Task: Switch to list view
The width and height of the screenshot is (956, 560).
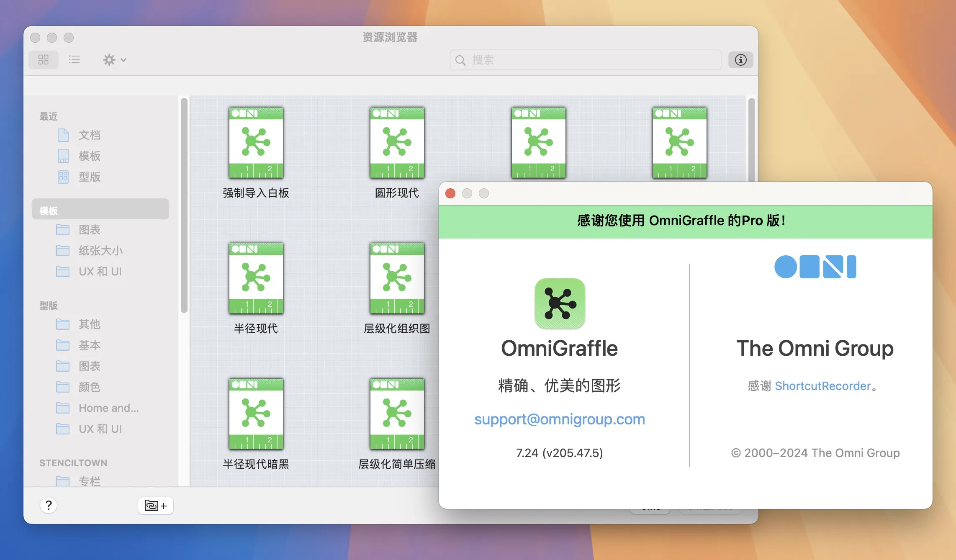Action: click(x=74, y=59)
